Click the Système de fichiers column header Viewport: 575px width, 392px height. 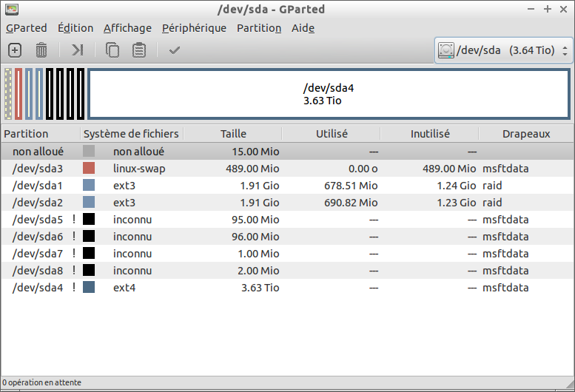[132, 134]
